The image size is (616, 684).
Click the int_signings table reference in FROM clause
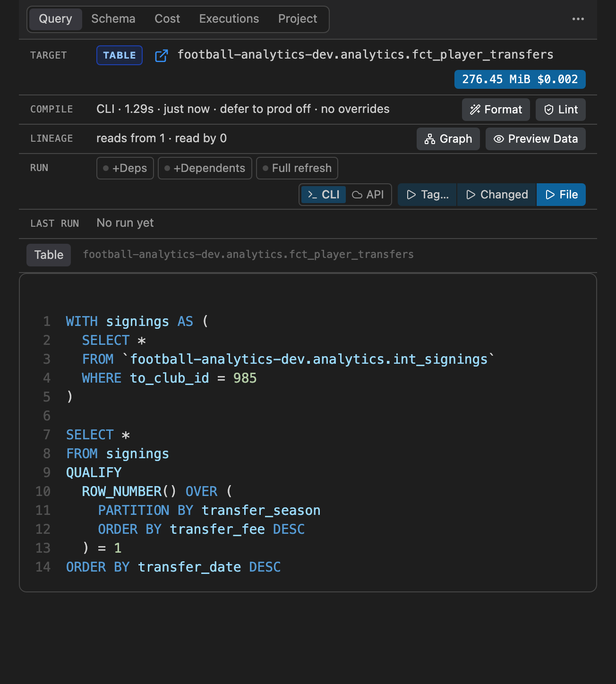tap(308, 359)
